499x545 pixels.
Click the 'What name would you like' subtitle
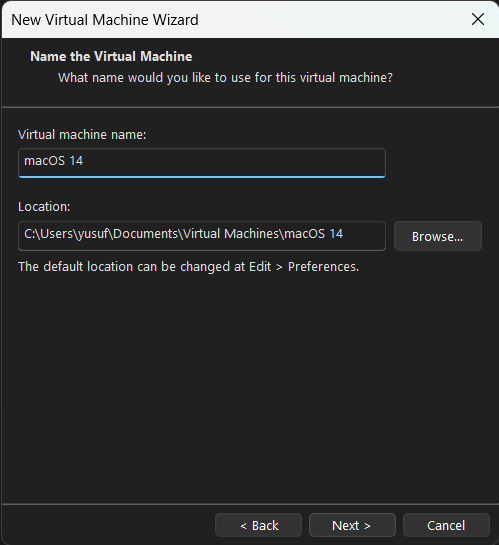(225, 78)
